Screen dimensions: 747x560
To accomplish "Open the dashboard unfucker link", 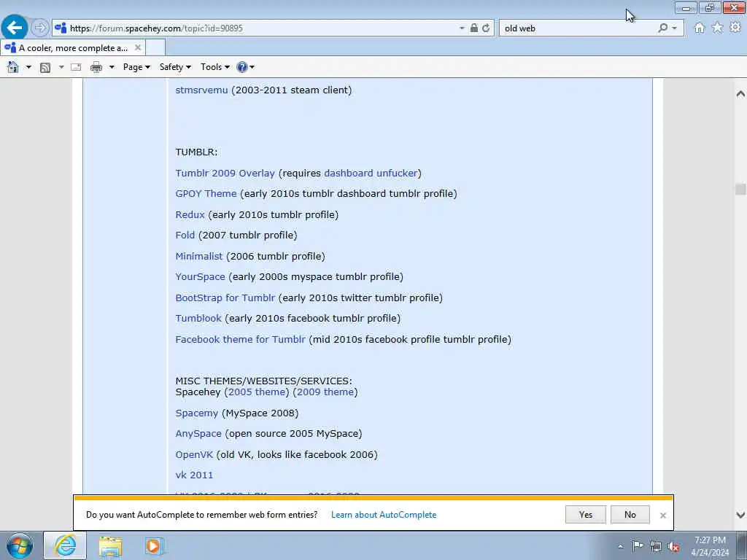I will (371, 174).
